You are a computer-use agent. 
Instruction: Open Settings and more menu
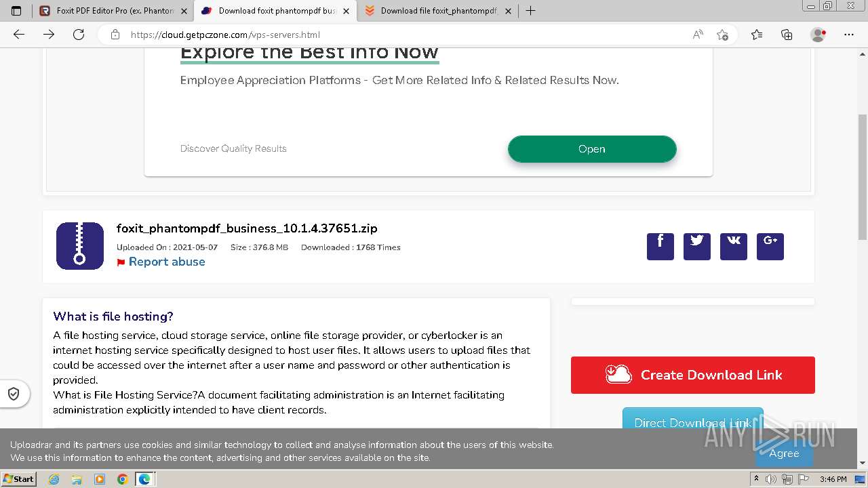coord(849,35)
